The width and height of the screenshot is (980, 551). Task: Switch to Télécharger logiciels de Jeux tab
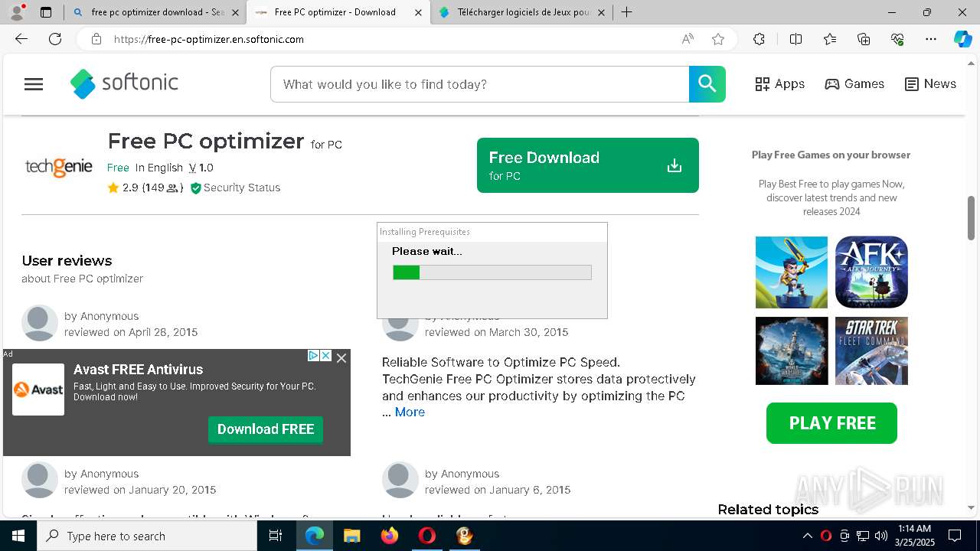[522, 12]
